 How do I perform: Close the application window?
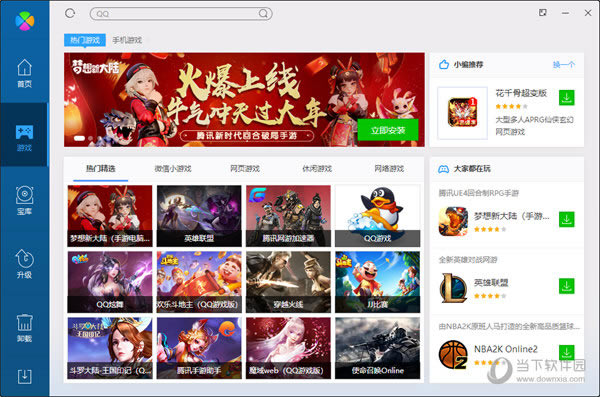[588, 13]
